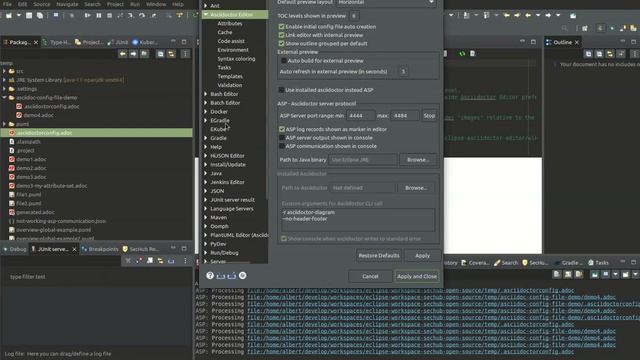Expand the src folder in Package Explorer
Screen dimensions: 640x360
(x=4, y=71)
